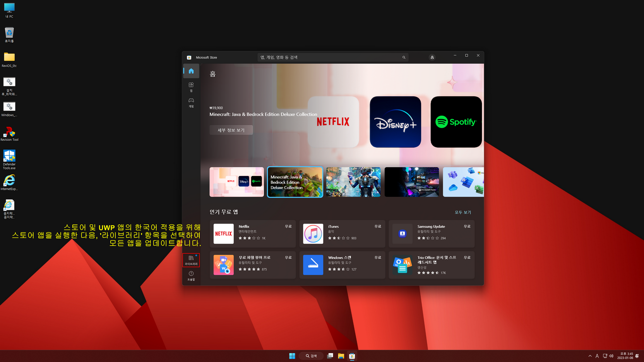Click the 세부 정보 보기 button
644x362 pixels.
point(231,130)
